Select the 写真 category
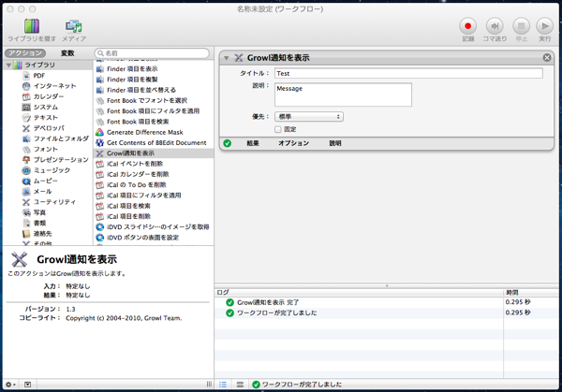 pyautogui.click(x=39, y=212)
